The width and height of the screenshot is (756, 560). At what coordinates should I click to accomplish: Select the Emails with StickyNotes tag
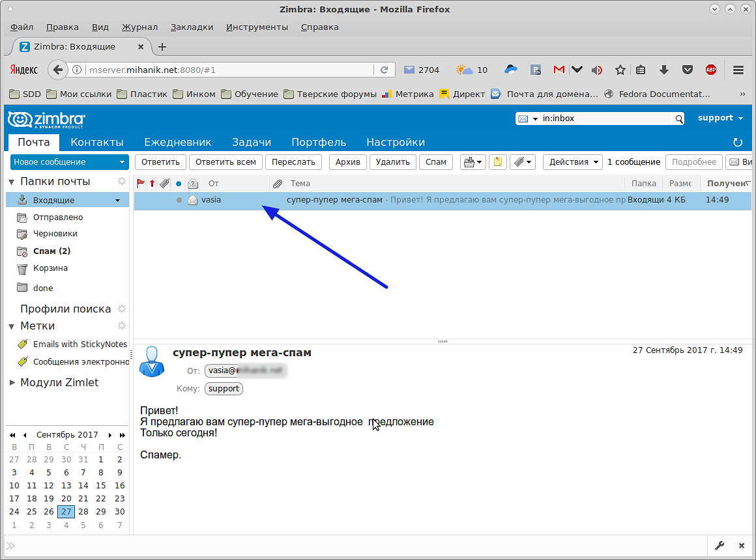click(80, 344)
